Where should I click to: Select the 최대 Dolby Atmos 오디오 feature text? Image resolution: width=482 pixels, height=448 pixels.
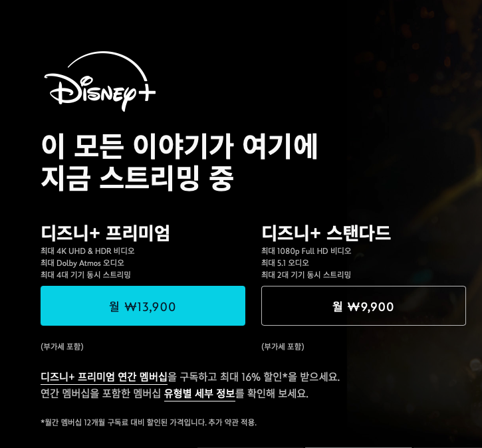[82, 263]
